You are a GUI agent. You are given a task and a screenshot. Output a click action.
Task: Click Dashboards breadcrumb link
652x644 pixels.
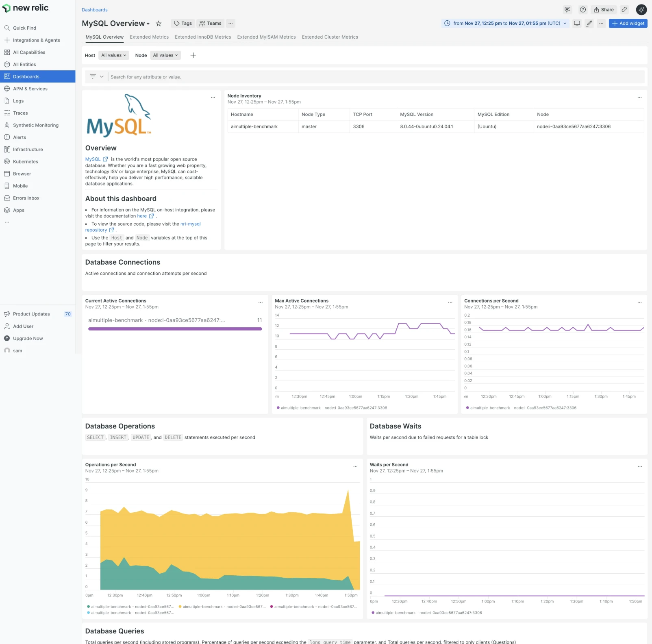pyautogui.click(x=95, y=10)
